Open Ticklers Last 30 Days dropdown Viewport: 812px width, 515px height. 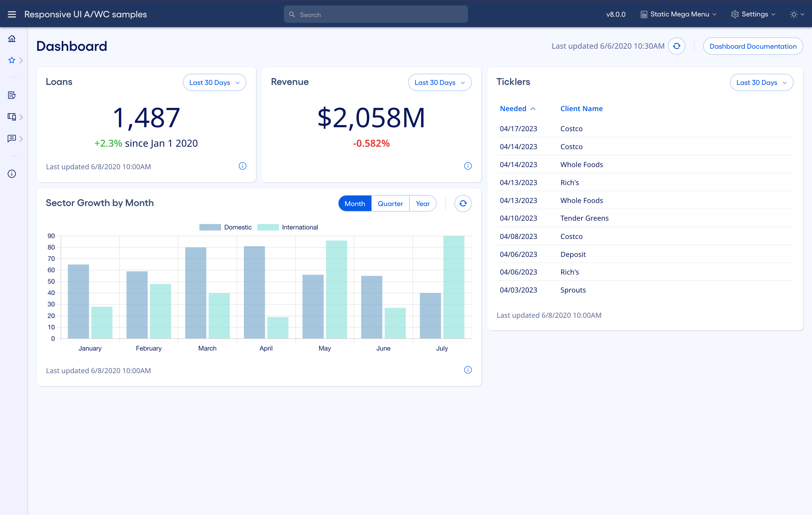[x=761, y=83]
